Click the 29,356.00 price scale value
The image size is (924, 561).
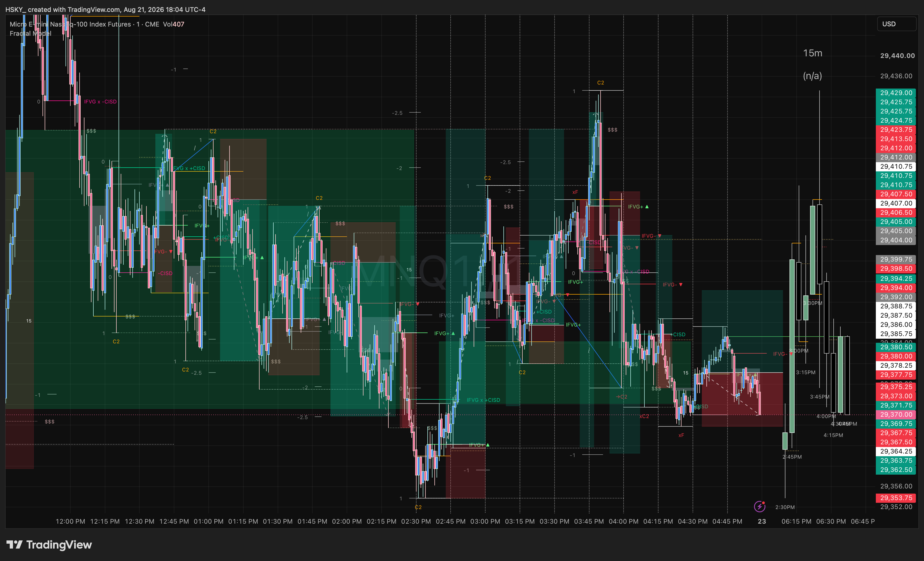click(x=896, y=486)
